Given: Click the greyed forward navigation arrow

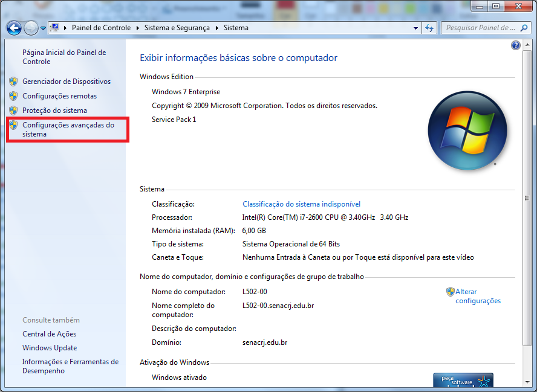Looking at the screenshot, I should [x=31, y=28].
